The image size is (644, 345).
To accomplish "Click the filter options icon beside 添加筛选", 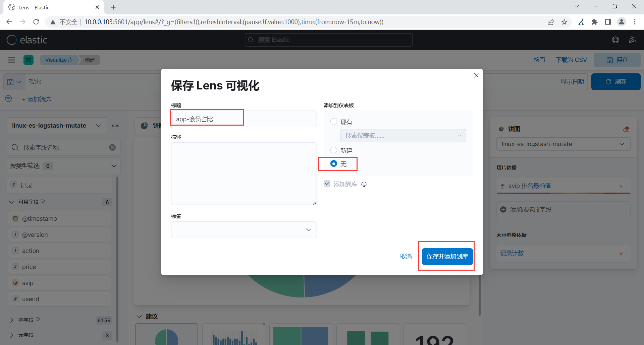I will pyautogui.click(x=9, y=98).
